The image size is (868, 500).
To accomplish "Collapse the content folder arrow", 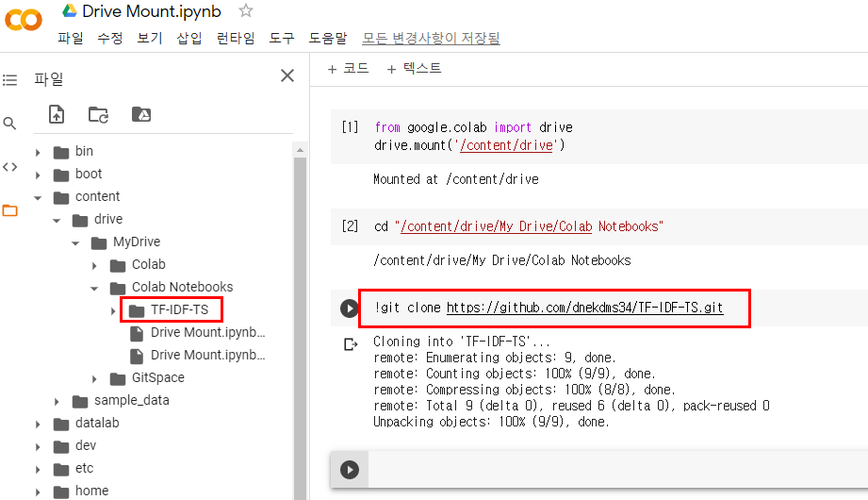I will pyautogui.click(x=38, y=197).
